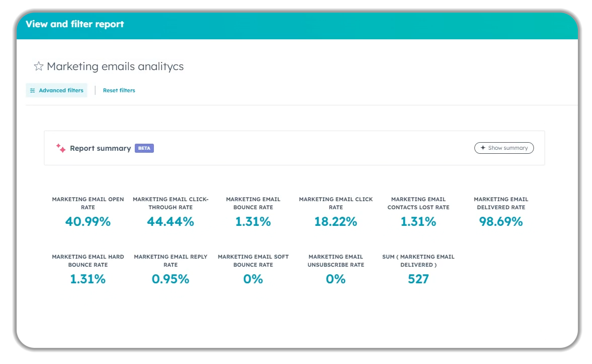Click the Show summary button
The width and height of the screenshot is (592, 364).
(x=504, y=148)
